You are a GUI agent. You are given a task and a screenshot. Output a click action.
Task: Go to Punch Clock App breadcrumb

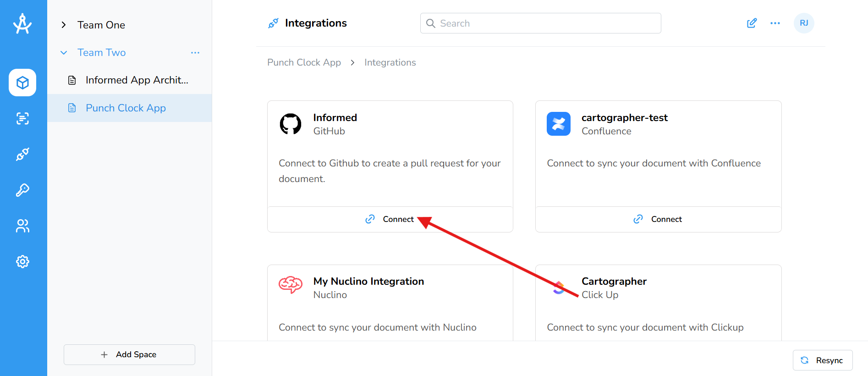304,62
